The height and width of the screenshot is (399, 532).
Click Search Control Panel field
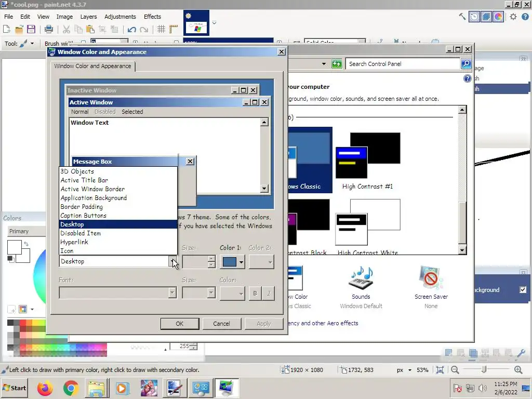click(x=403, y=64)
